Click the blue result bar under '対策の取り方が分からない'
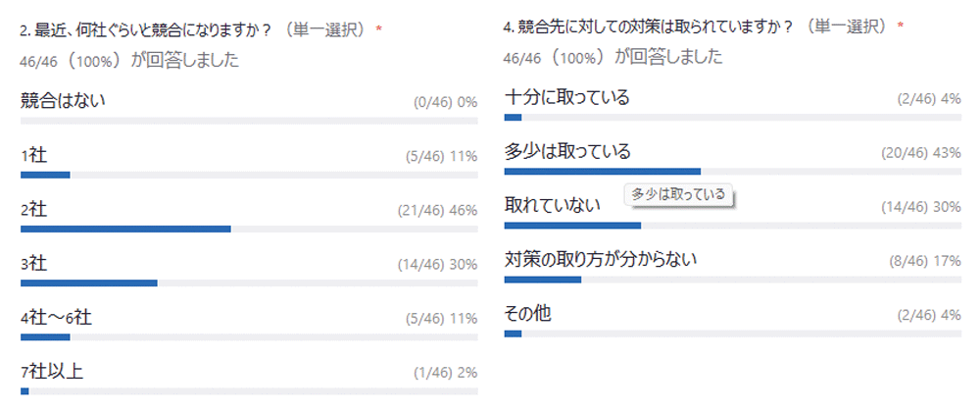980x412 pixels. click(x=542, y=280)
